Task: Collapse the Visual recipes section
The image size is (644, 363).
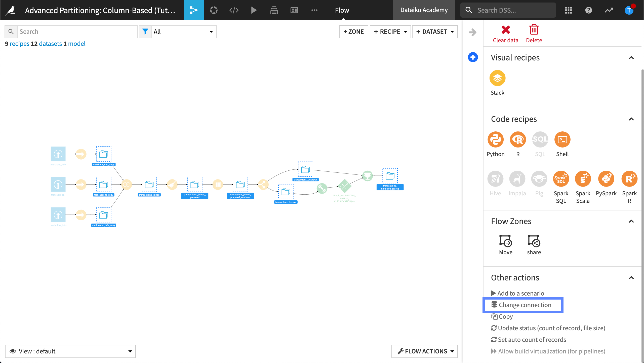Action: point(631,58)
